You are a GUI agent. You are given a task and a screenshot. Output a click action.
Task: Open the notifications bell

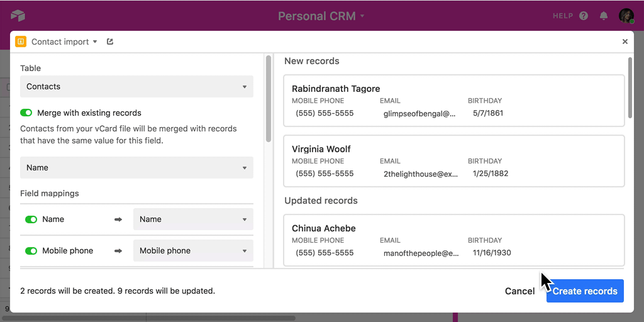pos(604,16)
